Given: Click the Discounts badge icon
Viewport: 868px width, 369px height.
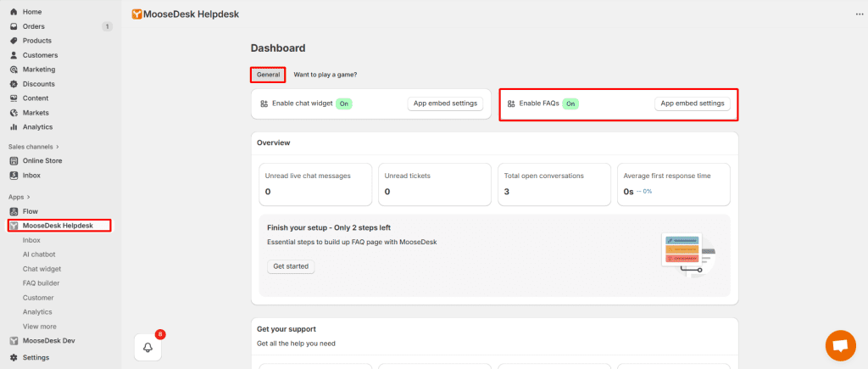Looking at the screenshot, I should tap(14, 84).
